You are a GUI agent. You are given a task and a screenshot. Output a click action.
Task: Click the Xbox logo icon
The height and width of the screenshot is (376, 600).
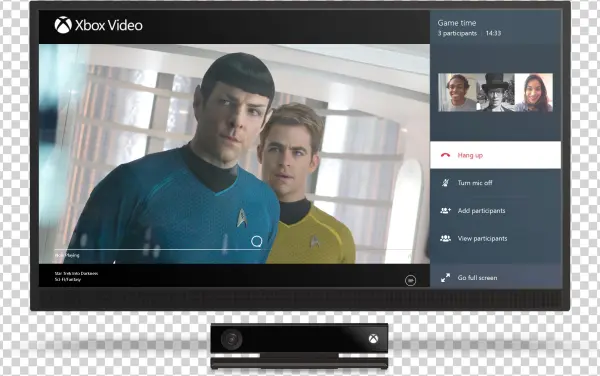point(63,25)
